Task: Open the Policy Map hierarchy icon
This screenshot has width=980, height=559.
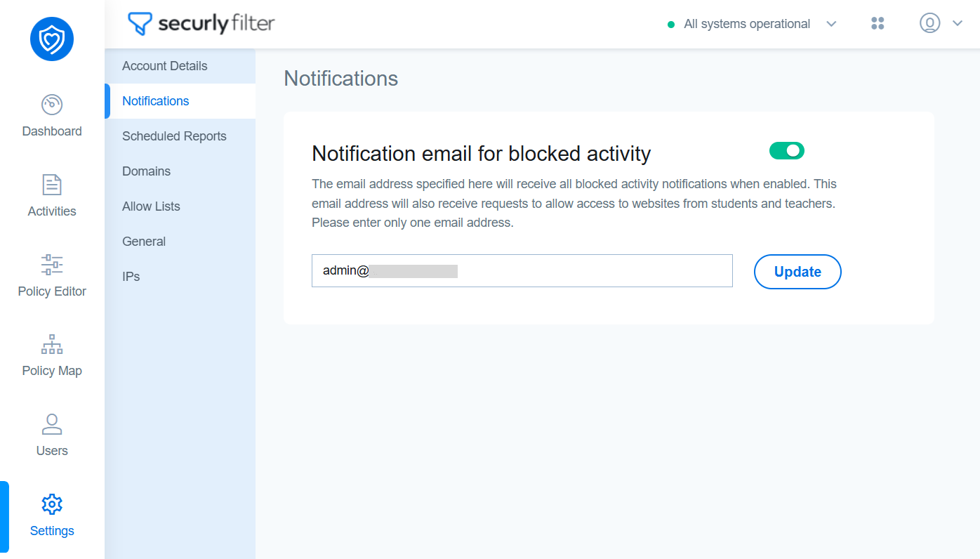Action: [52, 344]
